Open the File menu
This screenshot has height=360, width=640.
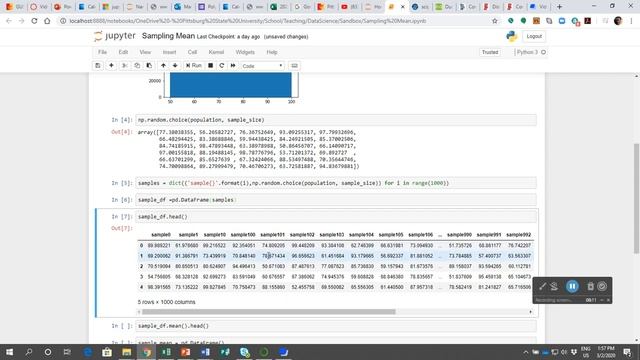tap(102, 52)
